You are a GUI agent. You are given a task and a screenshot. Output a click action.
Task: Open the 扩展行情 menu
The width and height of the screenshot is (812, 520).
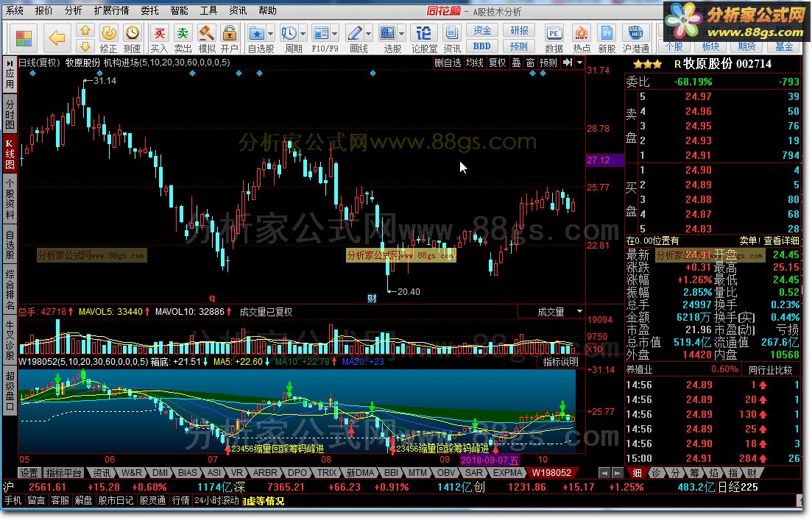(111, 10)
